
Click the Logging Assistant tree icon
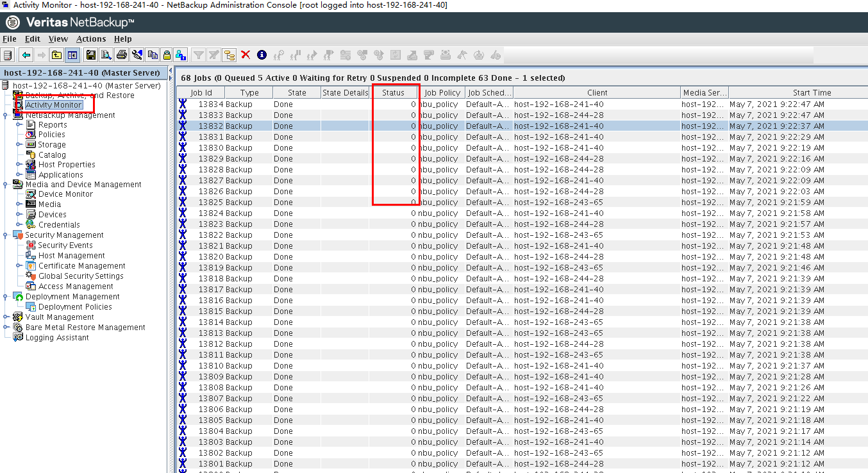click(x=18, y=338)
